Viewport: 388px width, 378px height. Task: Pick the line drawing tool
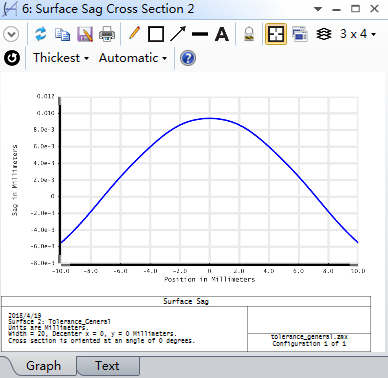point(200,34)
